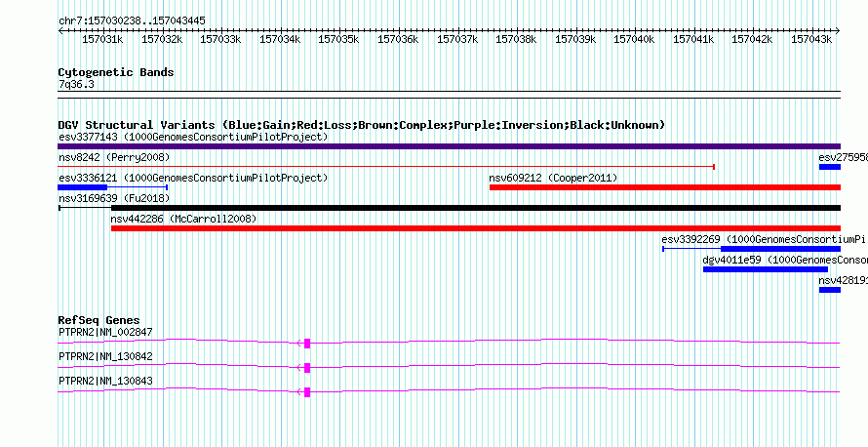Screen dimensions: 868x447
Task: Click the 157036k ruler tick label
Action: point(398,39)
